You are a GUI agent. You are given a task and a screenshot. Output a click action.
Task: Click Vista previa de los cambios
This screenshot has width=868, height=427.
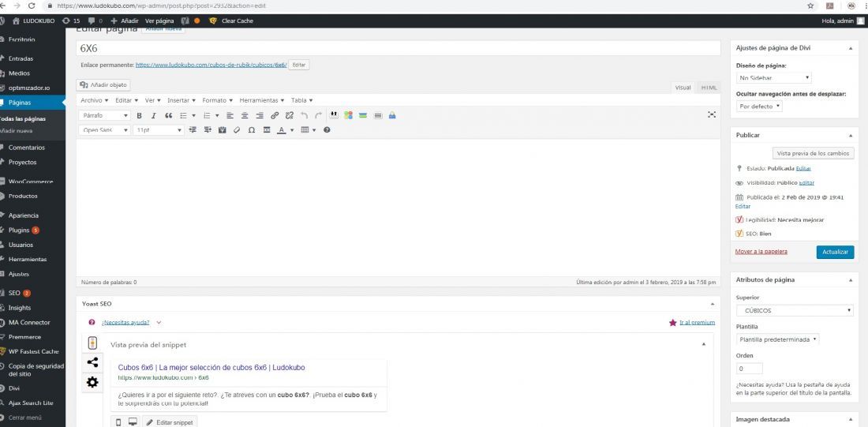(x=814, y=153)
